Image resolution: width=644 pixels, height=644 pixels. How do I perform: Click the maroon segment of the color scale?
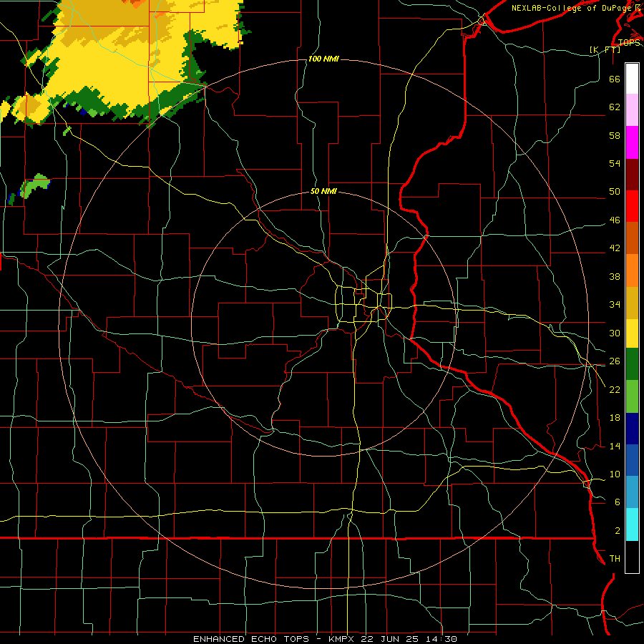point(632,175)
